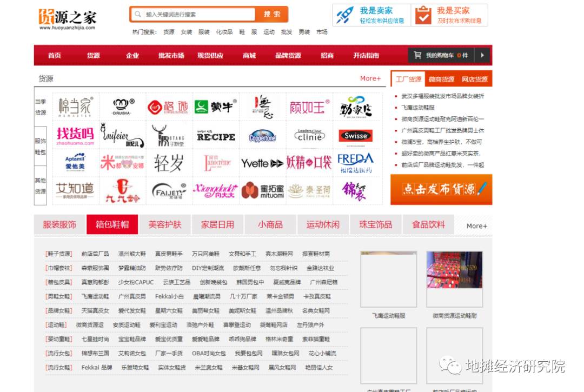Select the 当季货源 side label
The width and height of the screenshot is (584, 392).
point(41,107)
